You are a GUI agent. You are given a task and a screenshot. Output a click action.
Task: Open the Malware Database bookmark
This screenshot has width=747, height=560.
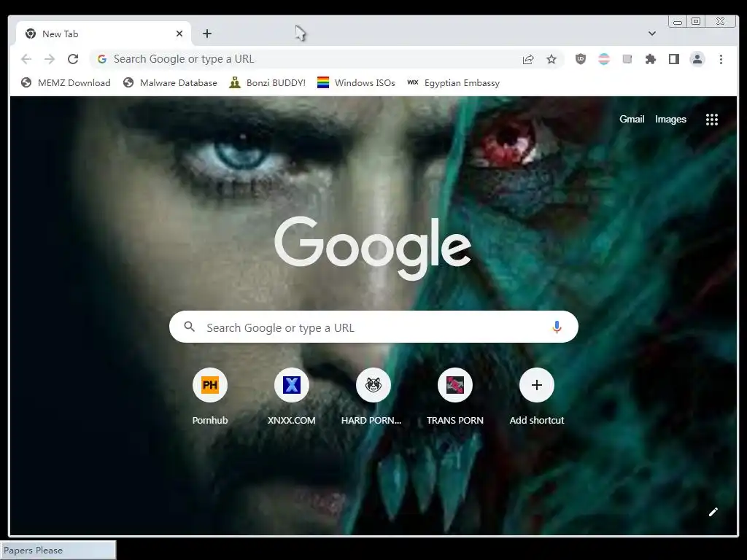[169, 83]
